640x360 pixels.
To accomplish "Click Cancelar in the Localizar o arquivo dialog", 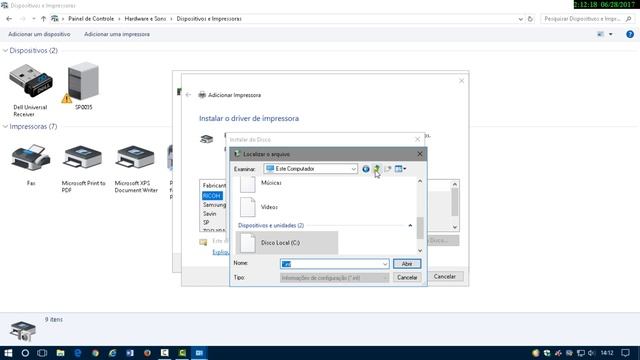I will pos(407,278).
